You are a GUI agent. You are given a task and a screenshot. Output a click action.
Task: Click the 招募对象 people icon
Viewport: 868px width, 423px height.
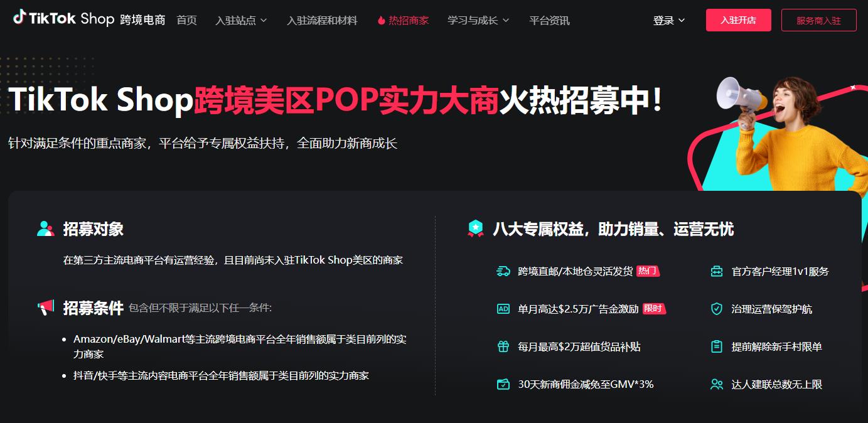46,229
